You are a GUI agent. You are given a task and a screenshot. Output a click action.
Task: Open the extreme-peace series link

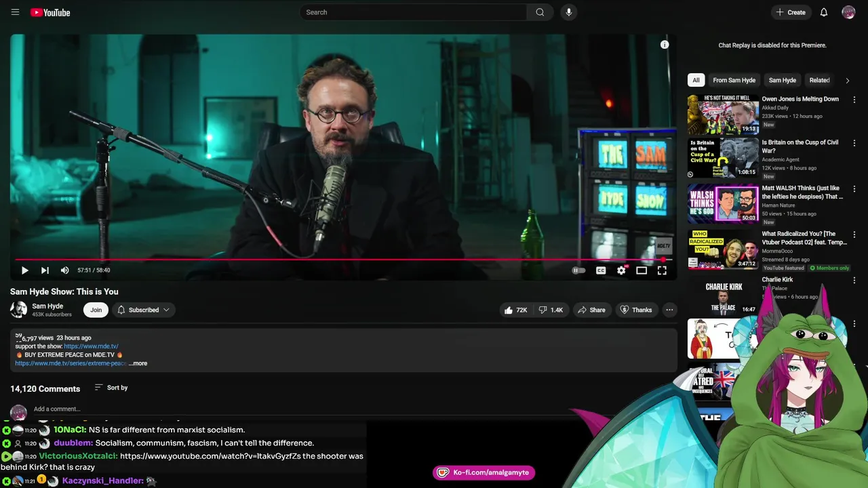(x=71, y=363)
